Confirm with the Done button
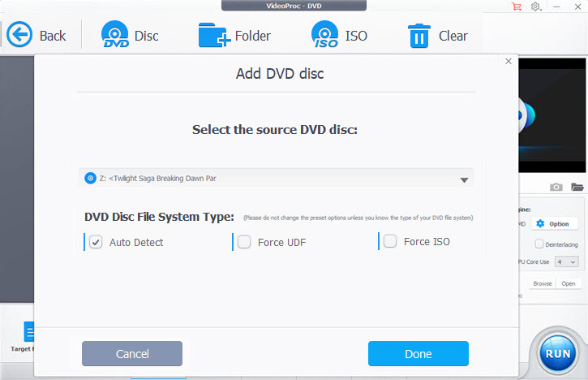This screenshot has height=380, width=588. [x=418, y=354]
